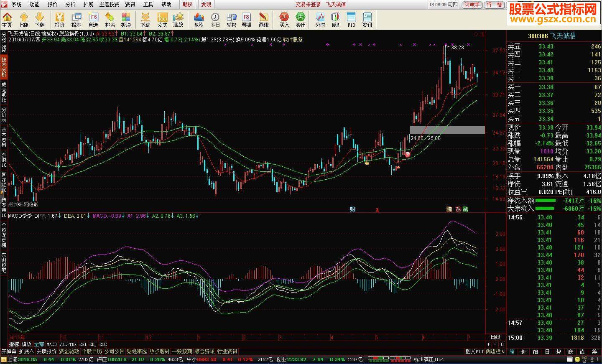
Task: Open the 多股 multi-stock view icon
Action: pos(199,20)
